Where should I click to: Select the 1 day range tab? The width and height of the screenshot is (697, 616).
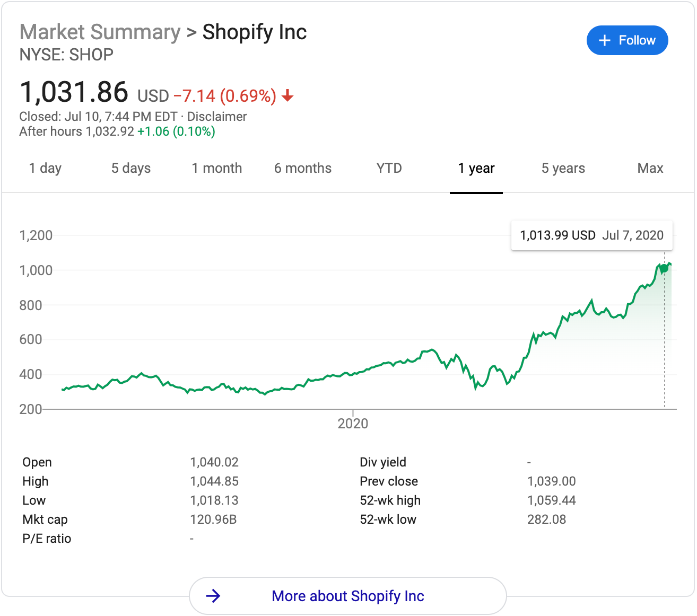[45, 168]
